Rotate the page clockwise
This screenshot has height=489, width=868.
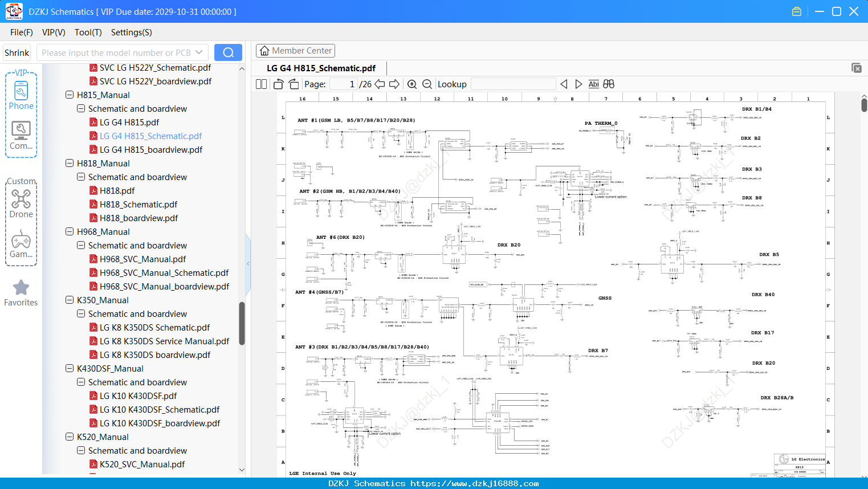click(294, 84)
